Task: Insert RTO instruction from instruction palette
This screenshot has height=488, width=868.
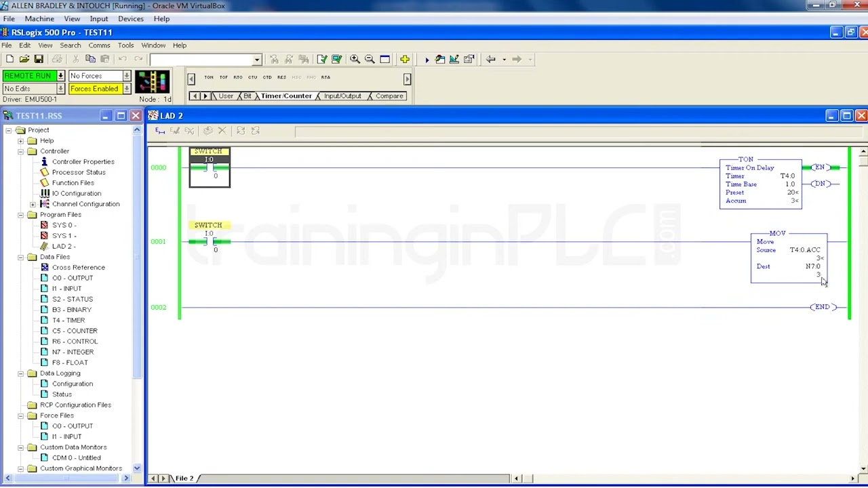Action: (x=238, y=77)
